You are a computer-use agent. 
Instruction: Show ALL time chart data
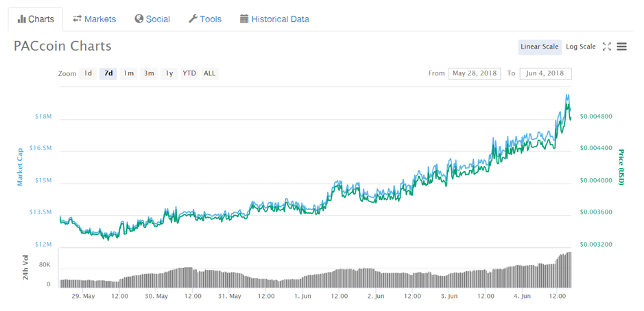tap(209, 73)
